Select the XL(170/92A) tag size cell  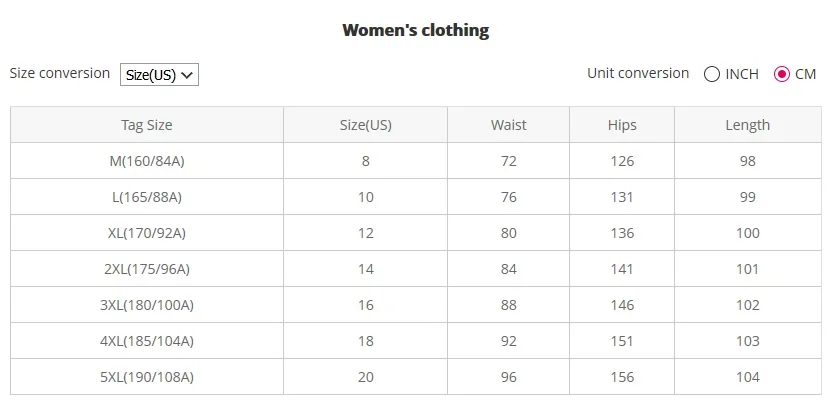[146, 233]
